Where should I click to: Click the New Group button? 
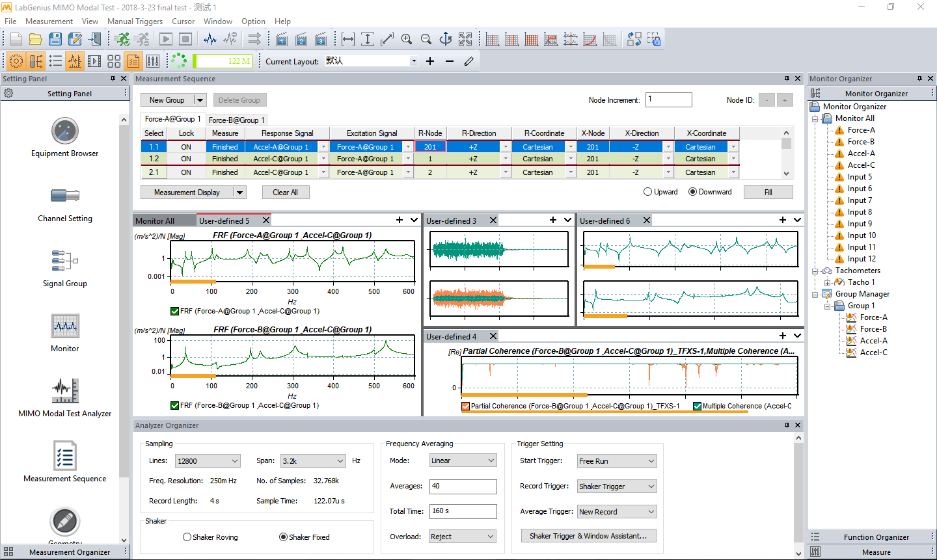click(167, 100)
